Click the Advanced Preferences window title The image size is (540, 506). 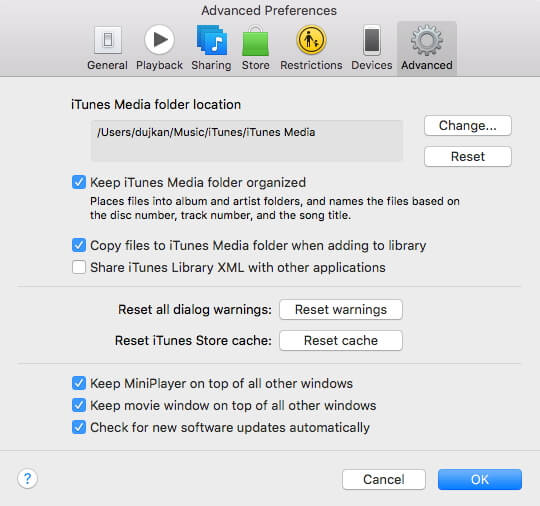tap(269, 11)
